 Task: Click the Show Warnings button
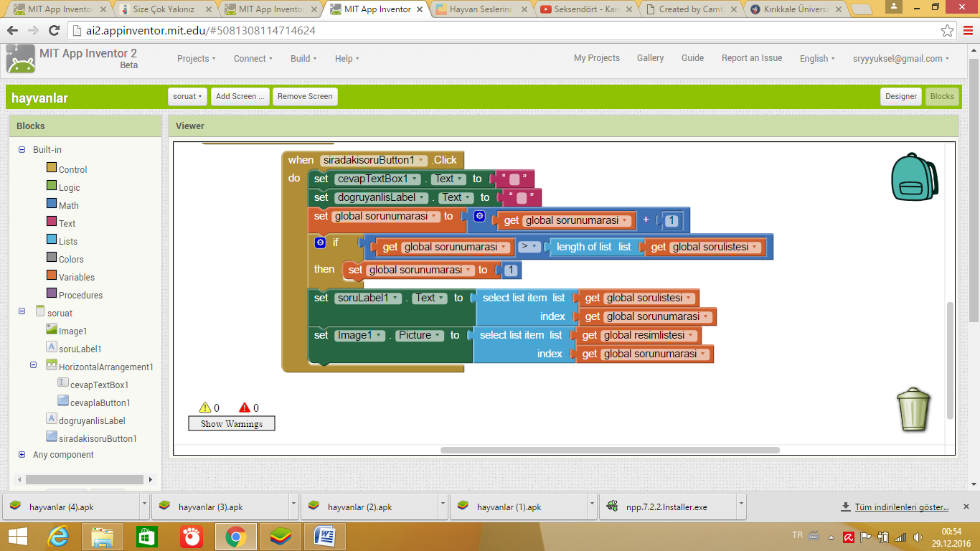pos(232,423)
